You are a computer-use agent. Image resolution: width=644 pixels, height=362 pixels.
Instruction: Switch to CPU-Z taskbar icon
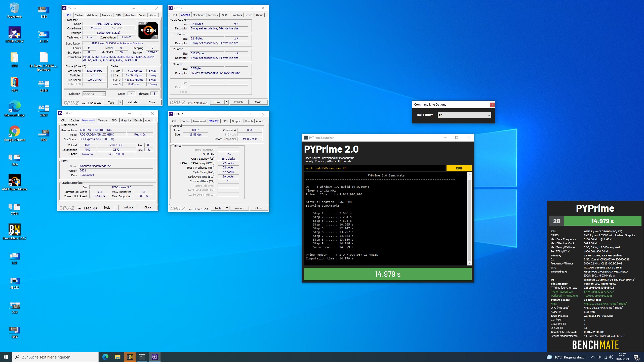click(154, 357)
